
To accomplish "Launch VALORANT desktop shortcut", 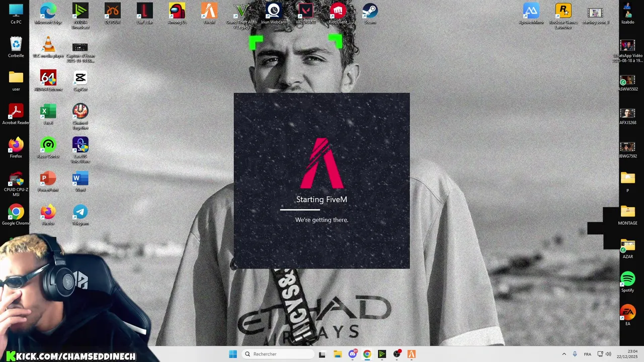I will pyautogui.click(x=306, y=14).
